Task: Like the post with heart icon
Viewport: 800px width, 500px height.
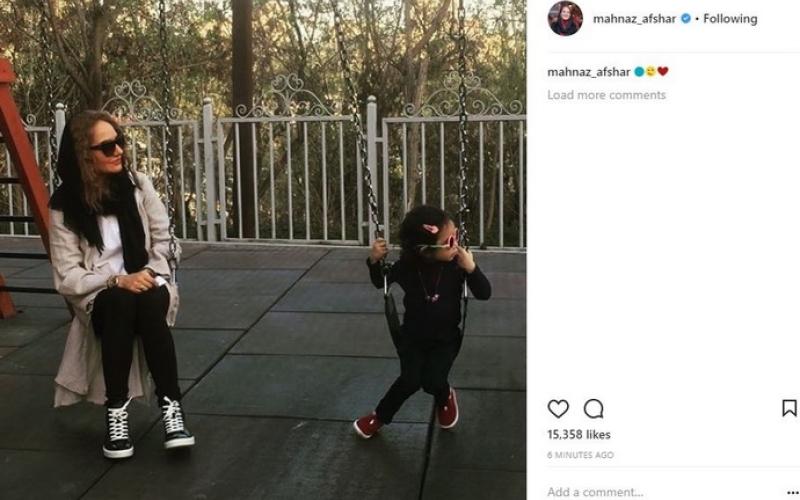Action: coord(558,409)
